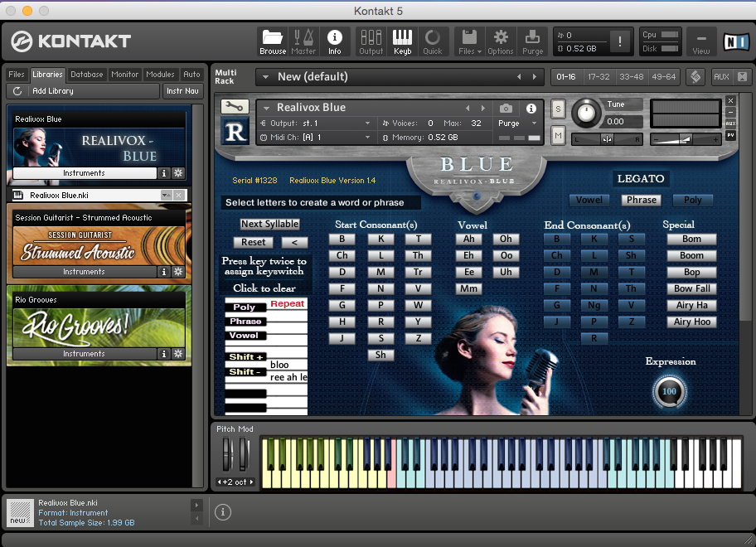Toggle the Keyb on-screen keyboard icon
Viewport: 756px width, 547px height.
[402, 41]
